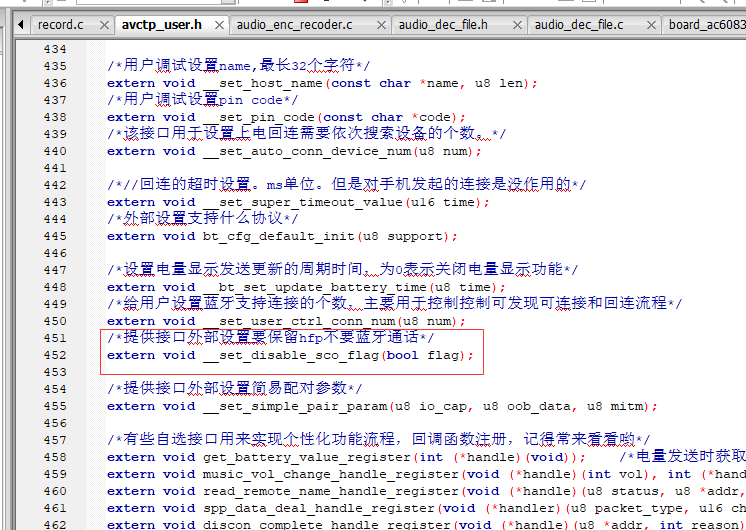746x530 pixels.
Task: Click the __set_disable_sco_flag function name
Action: tap(291, 355)
